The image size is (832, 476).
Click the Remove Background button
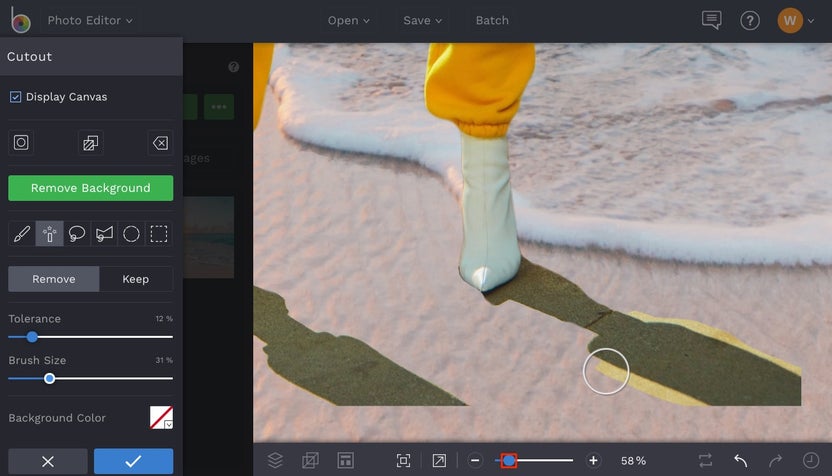tap(91, 188)
